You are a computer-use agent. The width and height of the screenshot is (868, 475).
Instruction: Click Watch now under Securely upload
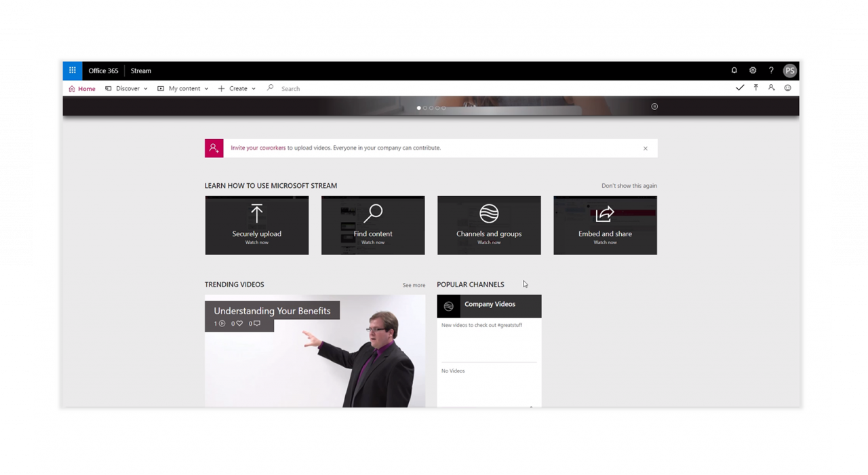coord(257,242)
